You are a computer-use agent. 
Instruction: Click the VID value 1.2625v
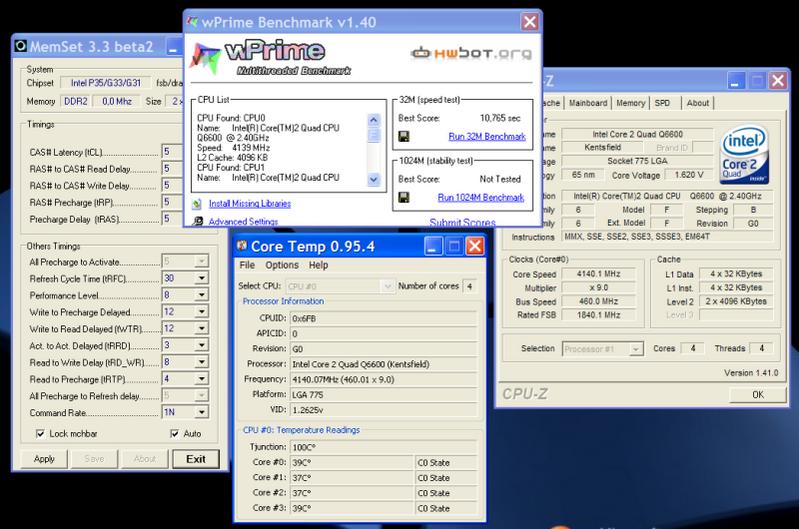pyautogui.click(x=384, y=410)
